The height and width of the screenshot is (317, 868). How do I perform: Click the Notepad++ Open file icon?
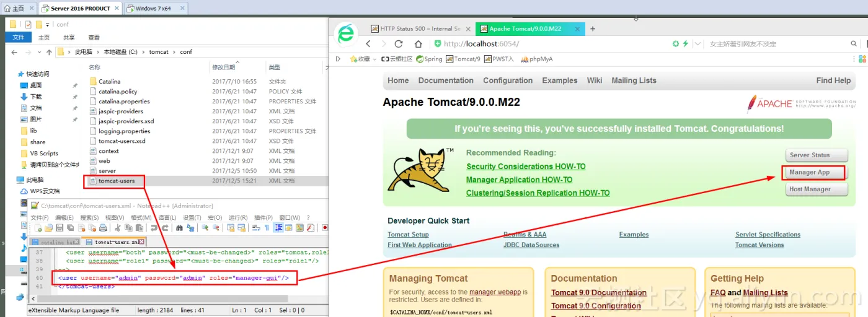(x=48, y=228)
